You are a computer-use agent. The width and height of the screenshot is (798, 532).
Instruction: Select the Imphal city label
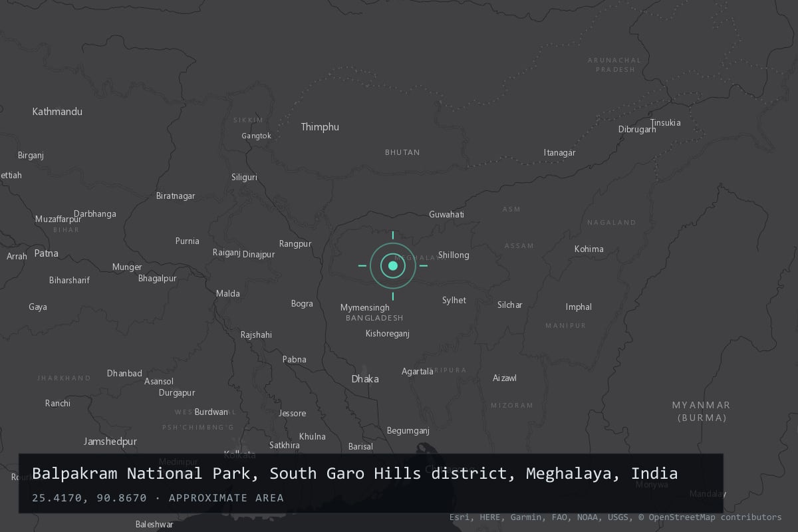point(579,307)
